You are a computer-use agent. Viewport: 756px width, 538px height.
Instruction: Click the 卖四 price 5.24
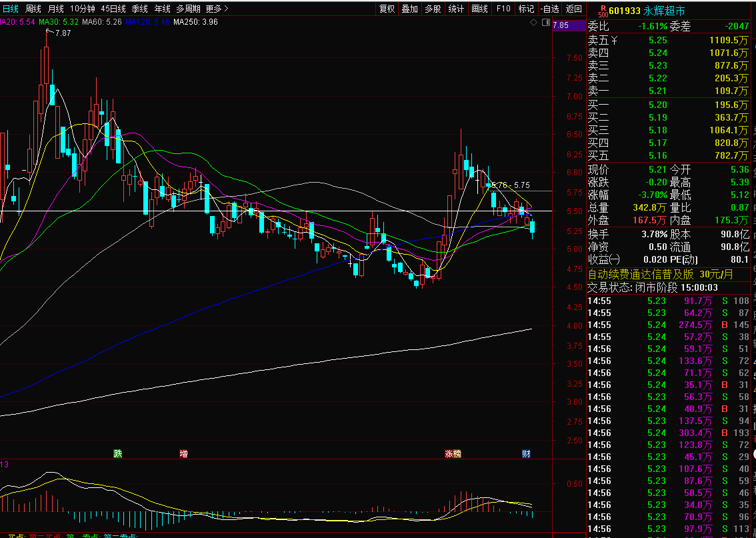(x=657, y=53)
